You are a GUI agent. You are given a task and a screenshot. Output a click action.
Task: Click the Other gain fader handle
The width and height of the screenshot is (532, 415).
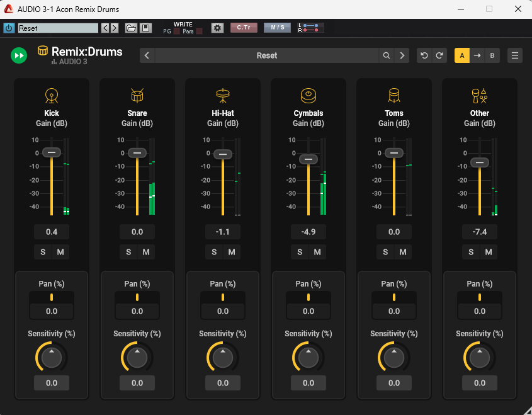point(480,162)
